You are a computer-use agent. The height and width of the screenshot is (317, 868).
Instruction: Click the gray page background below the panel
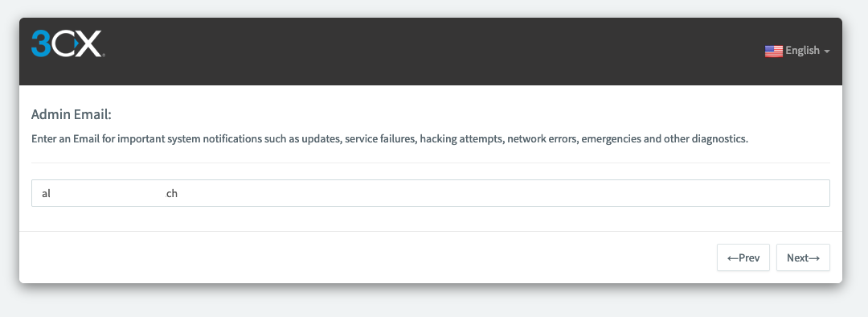(432, 302)
